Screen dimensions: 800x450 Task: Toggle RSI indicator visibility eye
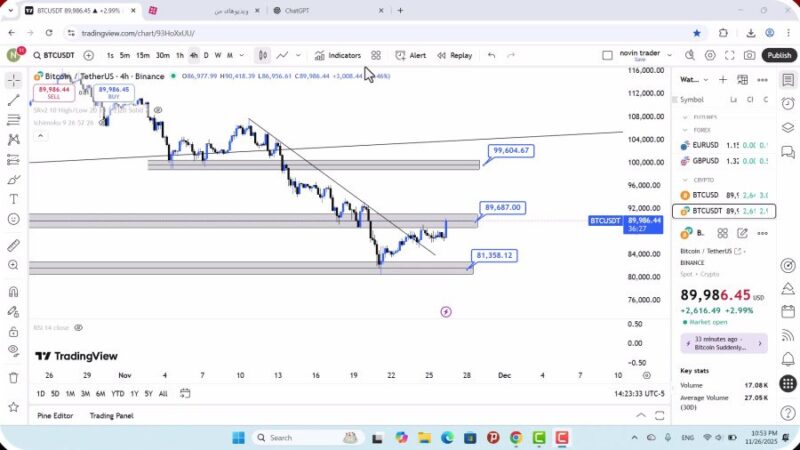79,327
